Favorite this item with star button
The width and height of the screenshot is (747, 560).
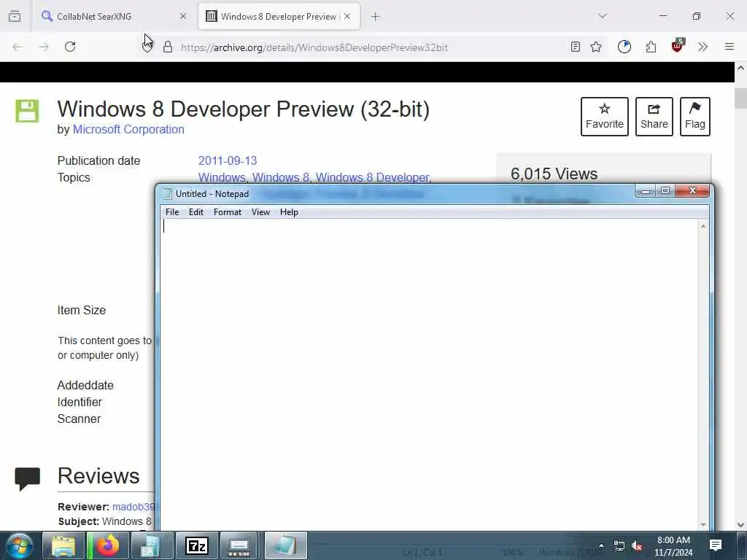click(605, 117)
